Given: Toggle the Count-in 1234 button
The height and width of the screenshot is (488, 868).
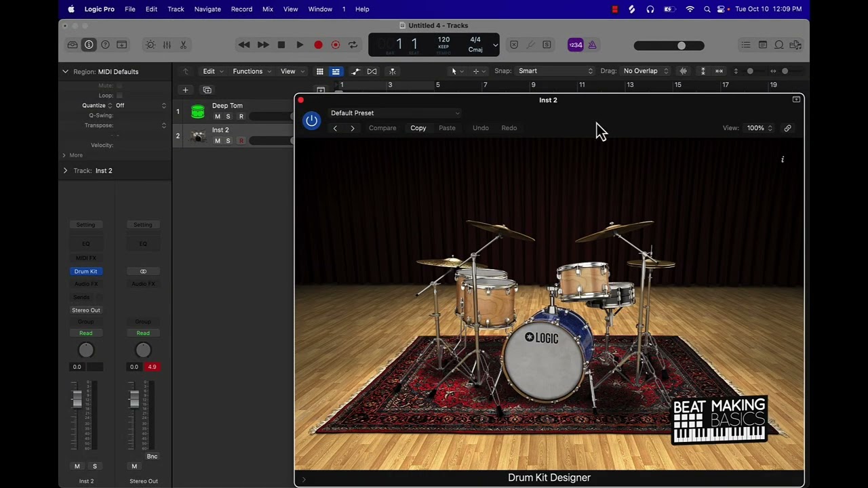Looking at the screenshot, I should pos(575,45).
